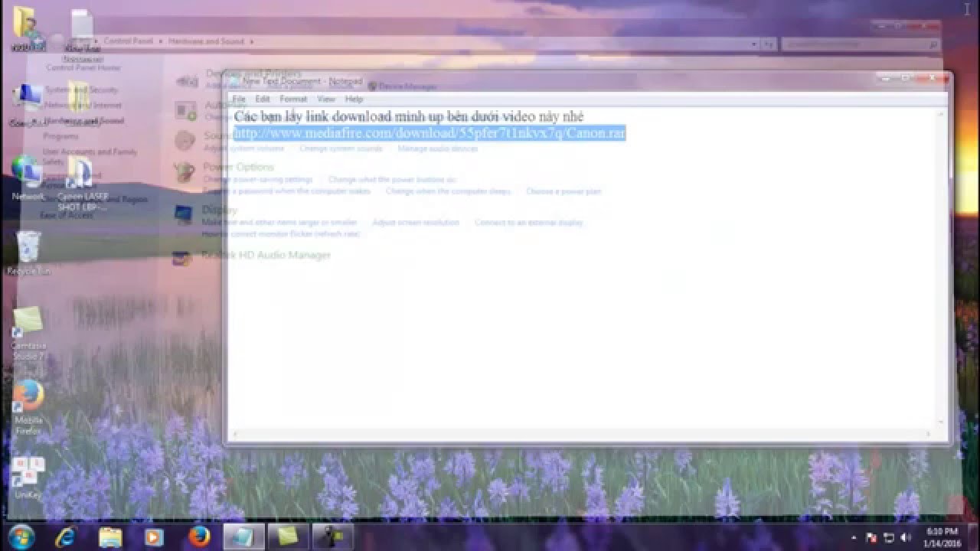Viewport: 980px width, 551px height.
Task: Launch Internet Explorer from the taskbar
Action: (x=67, y=537)
